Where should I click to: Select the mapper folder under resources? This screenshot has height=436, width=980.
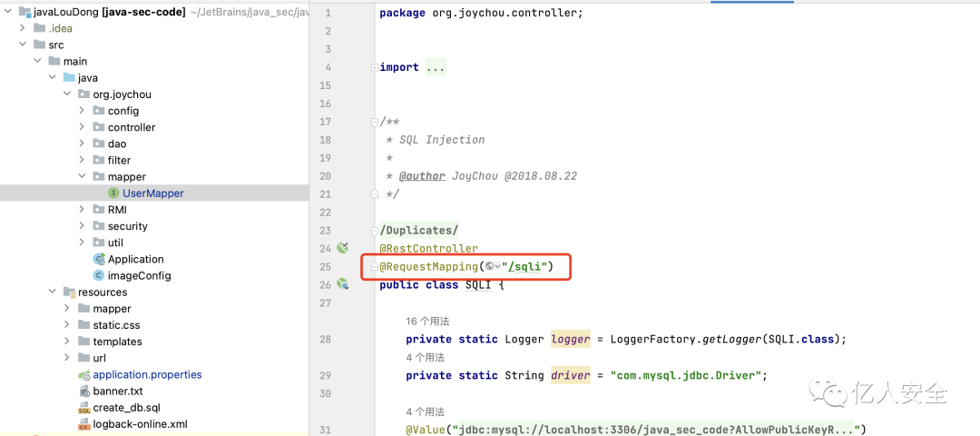click(112, 309)
